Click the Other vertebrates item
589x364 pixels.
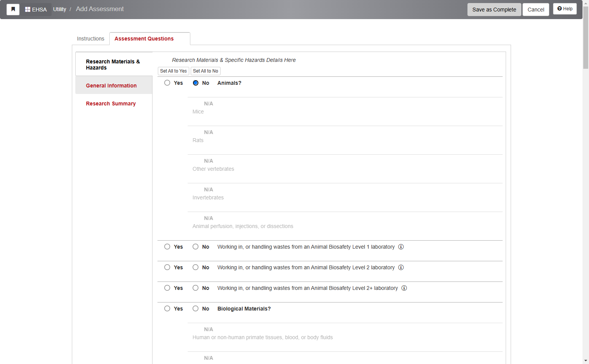pos(213,169)
